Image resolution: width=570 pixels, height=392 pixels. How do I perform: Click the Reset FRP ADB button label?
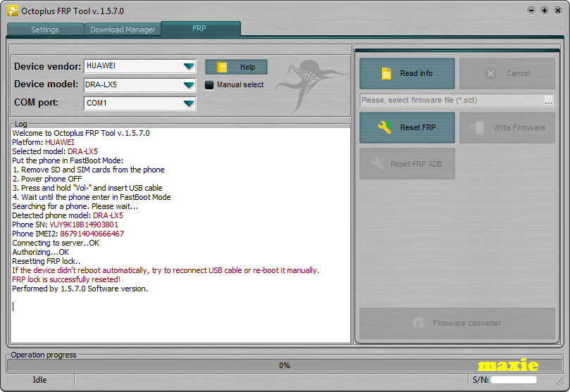pyautogui.click(x=416, y=164)
